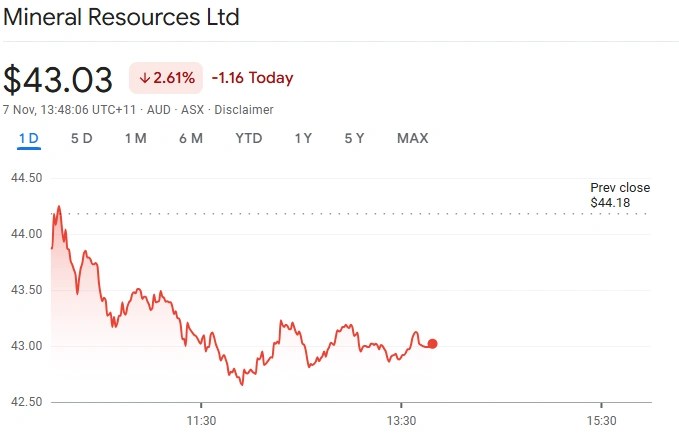
Task: Click the Mineral Resources Ltd title
Action: pos(121,18)
